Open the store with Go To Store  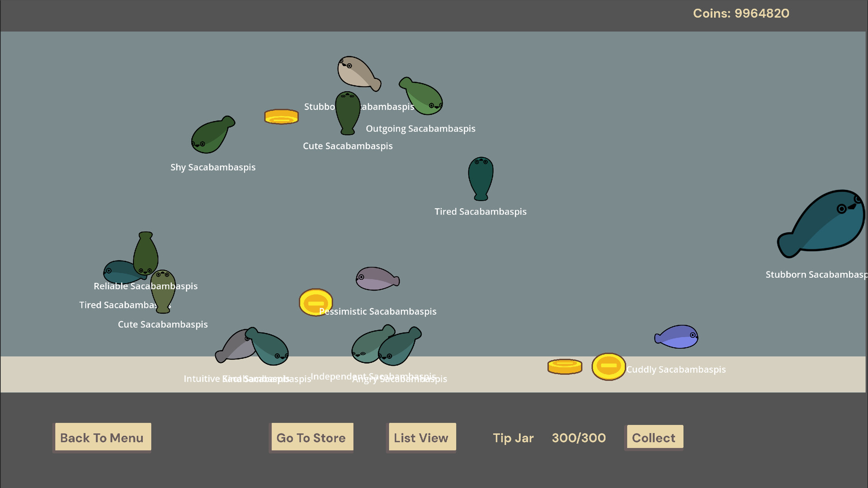pos(311,437)
